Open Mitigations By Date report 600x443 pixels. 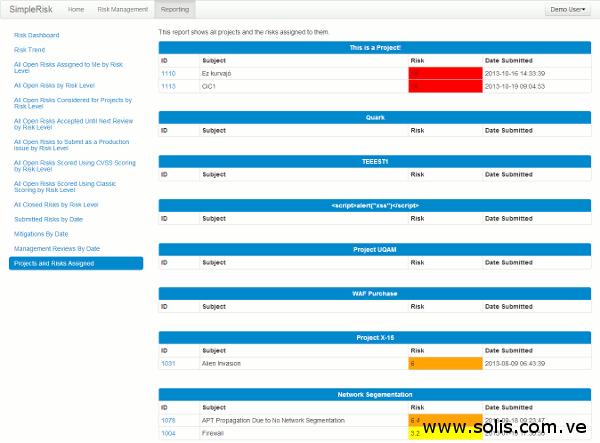coord(41,234)
